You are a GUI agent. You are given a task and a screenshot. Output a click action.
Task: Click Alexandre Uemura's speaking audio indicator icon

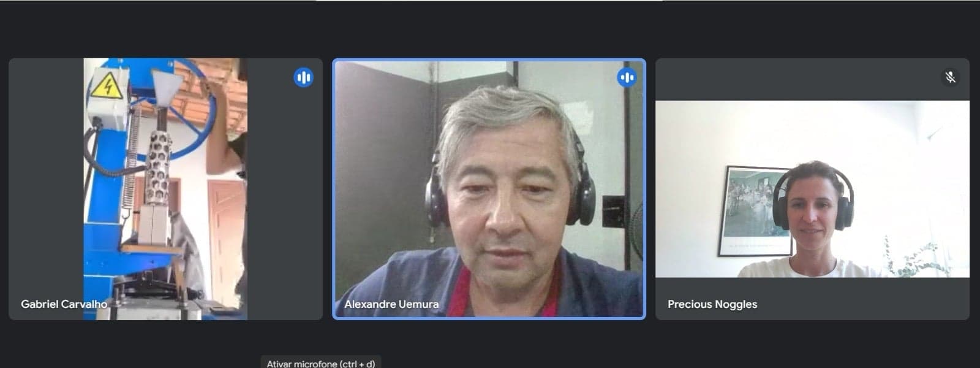[627, 77]
